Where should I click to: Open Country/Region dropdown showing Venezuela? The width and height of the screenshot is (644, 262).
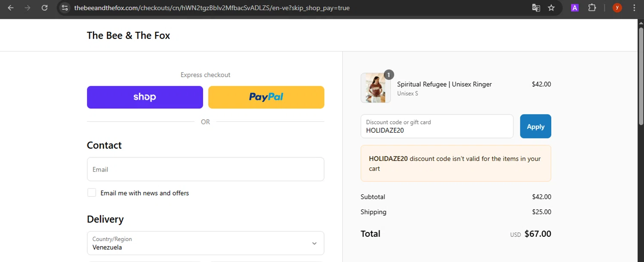[x=206, y=243]
